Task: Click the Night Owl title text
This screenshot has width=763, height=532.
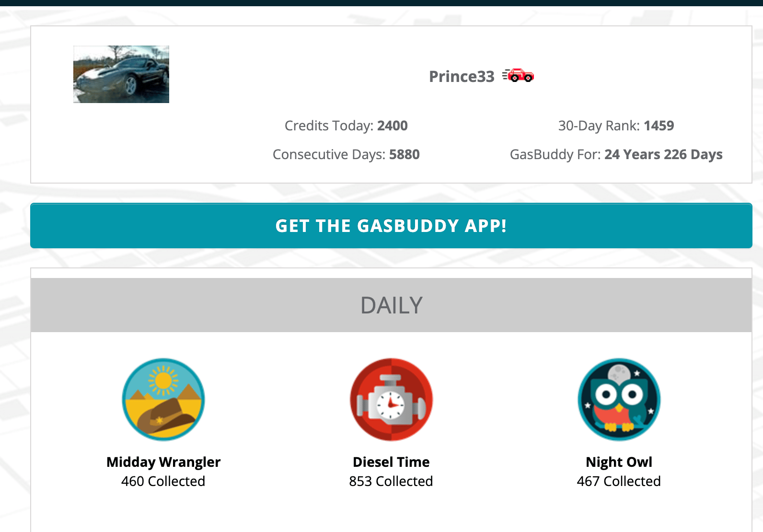Action: [619, 462]
